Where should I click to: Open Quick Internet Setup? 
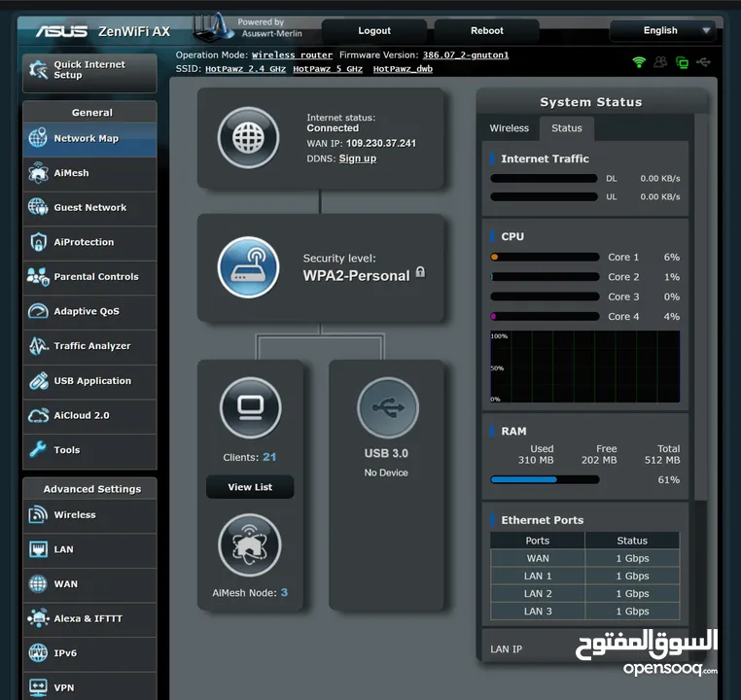point(89,72)
